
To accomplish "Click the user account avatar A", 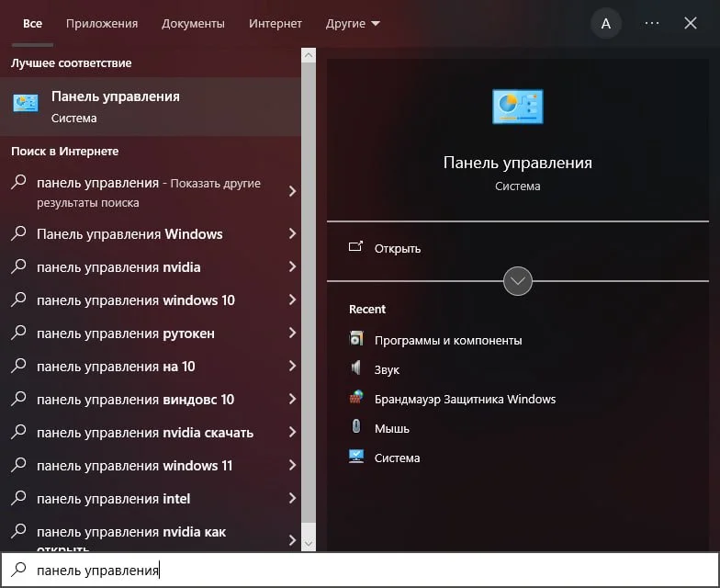I will pos(606,24).
